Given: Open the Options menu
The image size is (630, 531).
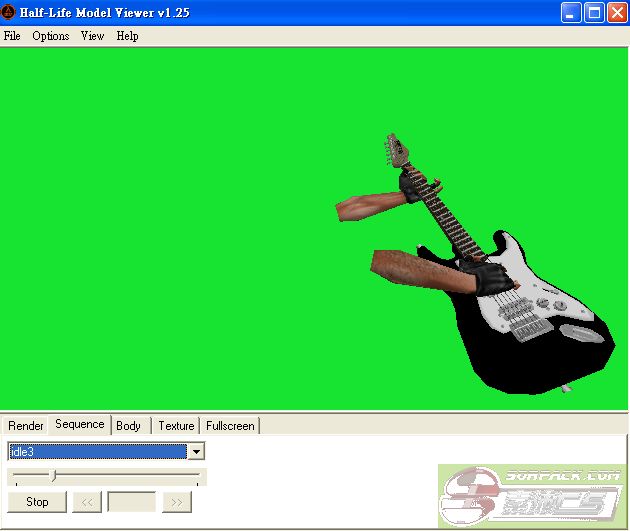Looking at the screenshot, I should point(50,36).
